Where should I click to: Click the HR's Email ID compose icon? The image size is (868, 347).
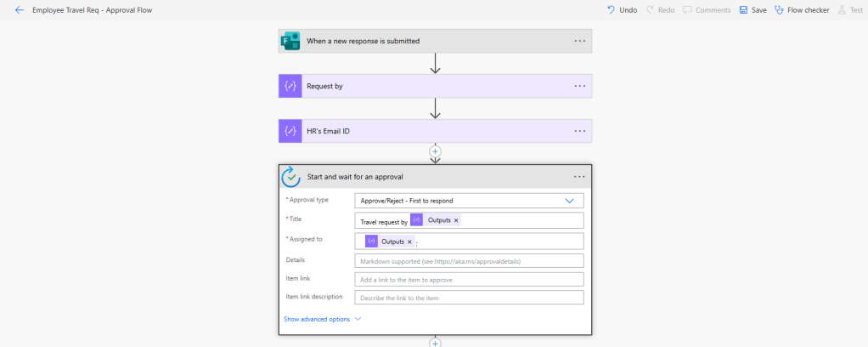[x=290, y=131]
